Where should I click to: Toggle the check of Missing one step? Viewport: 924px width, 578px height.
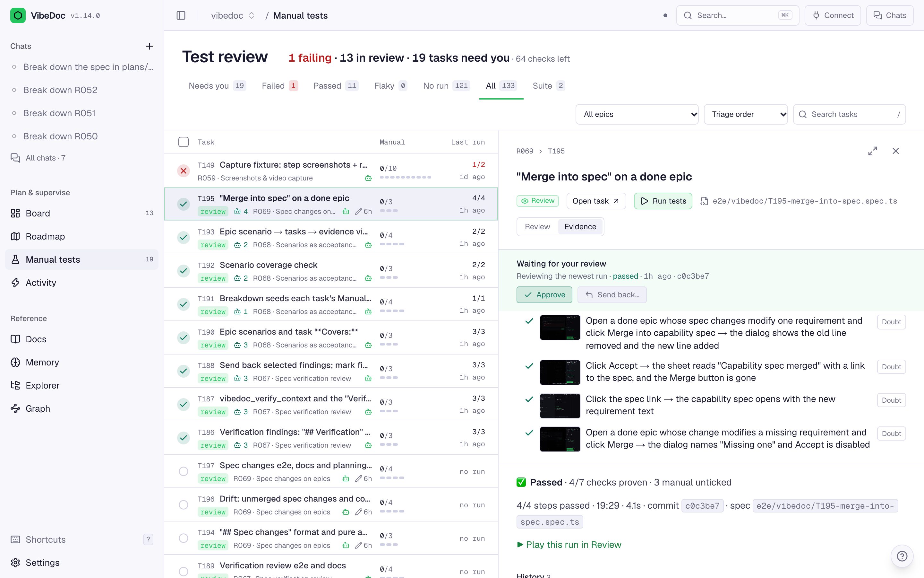(x=529, y=433)
